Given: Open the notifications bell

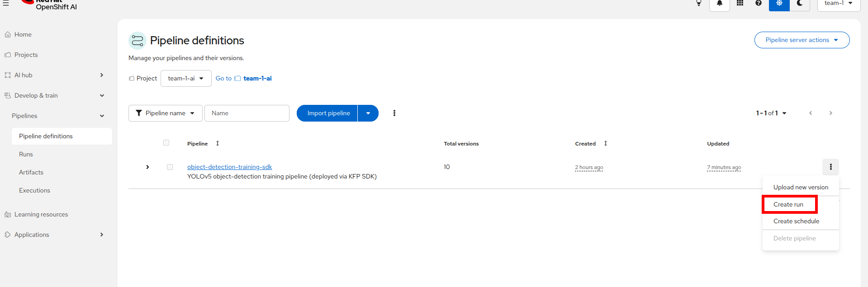Looking at the screenshot, I should click(x=720, y=4).
